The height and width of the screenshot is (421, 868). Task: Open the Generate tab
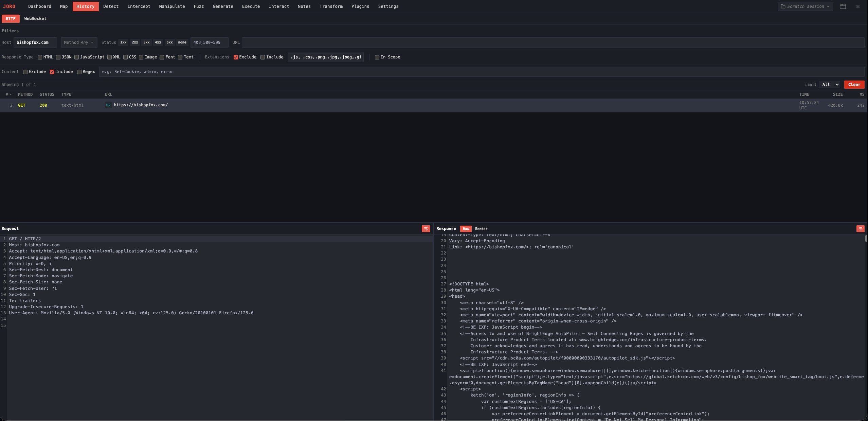coord(223,6)
